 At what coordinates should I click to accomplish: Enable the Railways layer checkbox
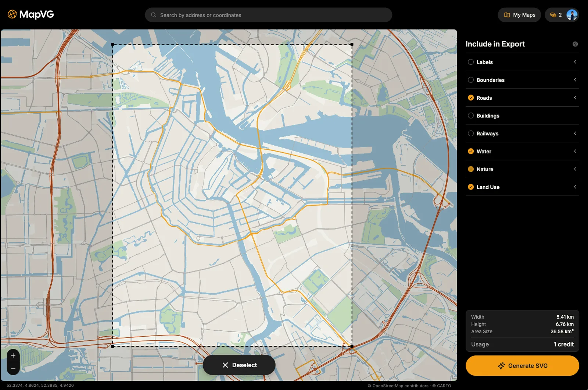471,134
